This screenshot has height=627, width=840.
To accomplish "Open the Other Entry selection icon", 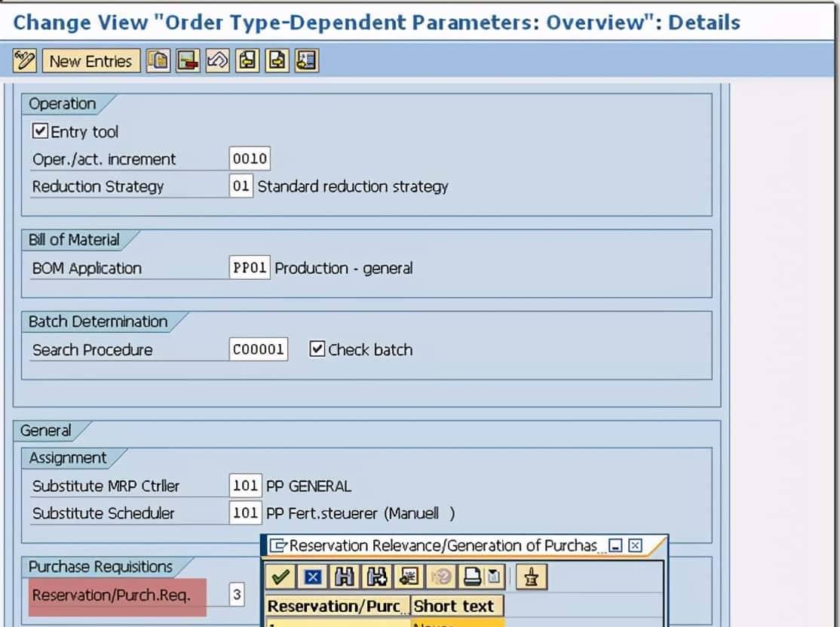I will pyautogui.click(x=307, y=60).
